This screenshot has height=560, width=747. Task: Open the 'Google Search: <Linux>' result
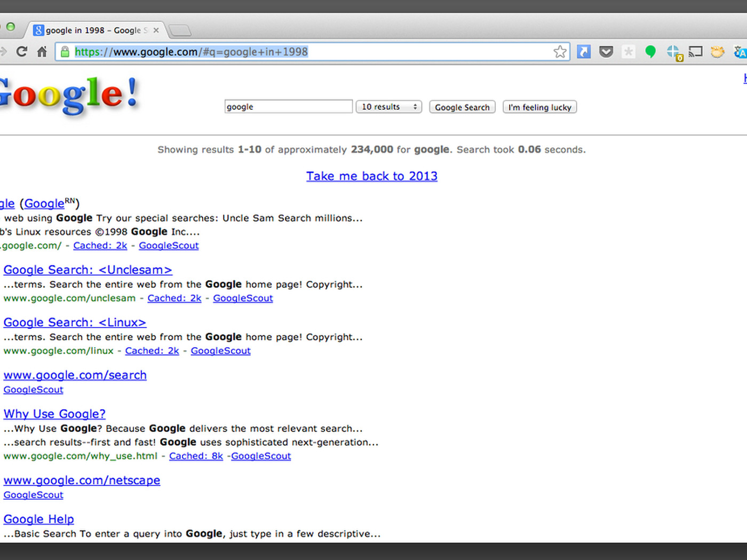click(75, 323)
